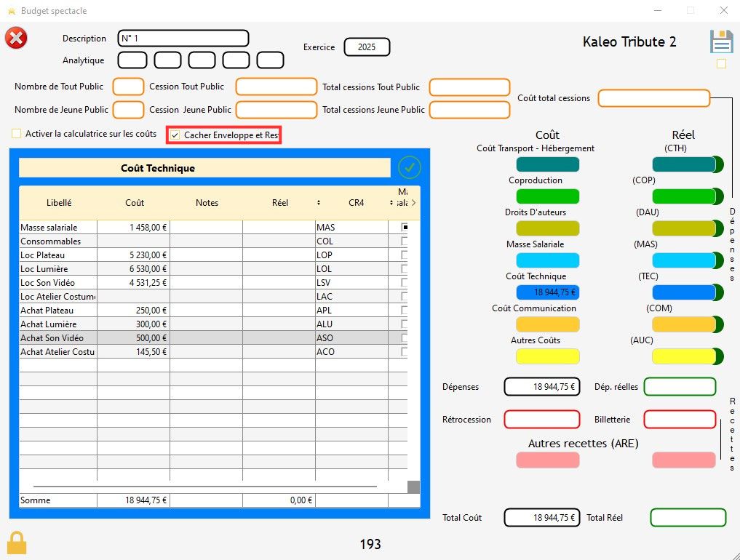Image resolution: width=740 pixels, height=560 pixels.
Task: Click the yellow padlock icon
Action: coord(17,543)
